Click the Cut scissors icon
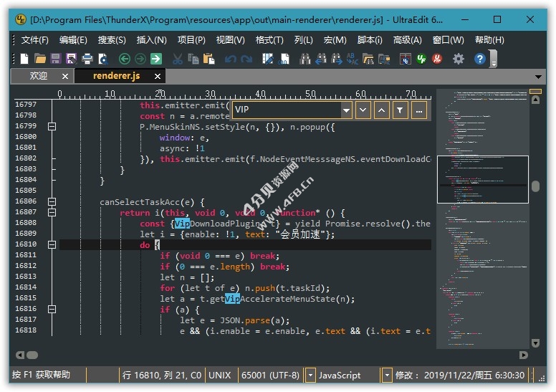556x392 pixels. click(x=178, y=59)
